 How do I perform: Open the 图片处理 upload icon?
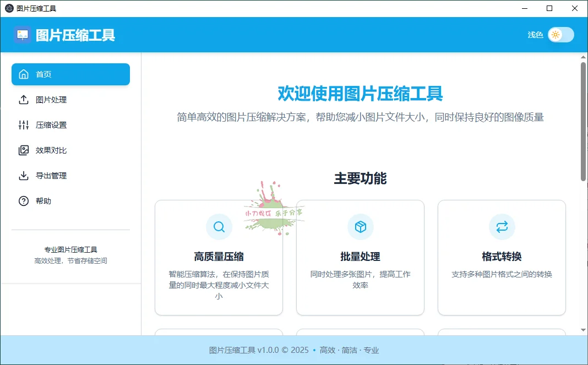click(x=23, y=100)
